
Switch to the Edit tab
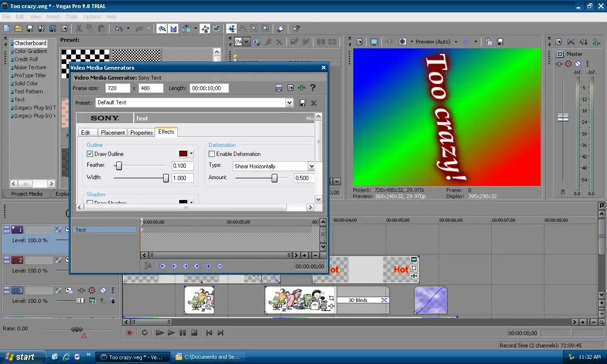(85, 133)
